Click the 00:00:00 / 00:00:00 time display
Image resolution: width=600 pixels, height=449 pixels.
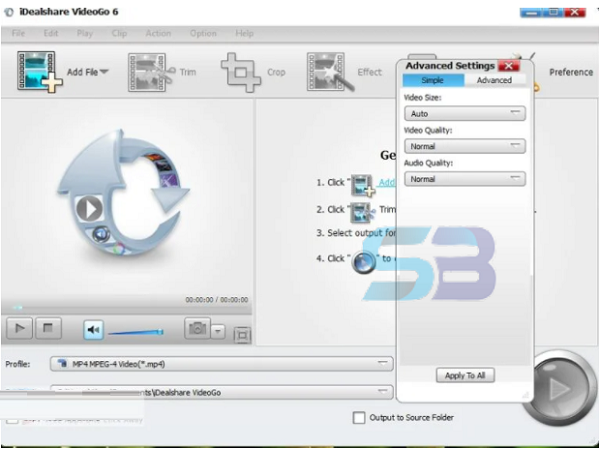217,300
